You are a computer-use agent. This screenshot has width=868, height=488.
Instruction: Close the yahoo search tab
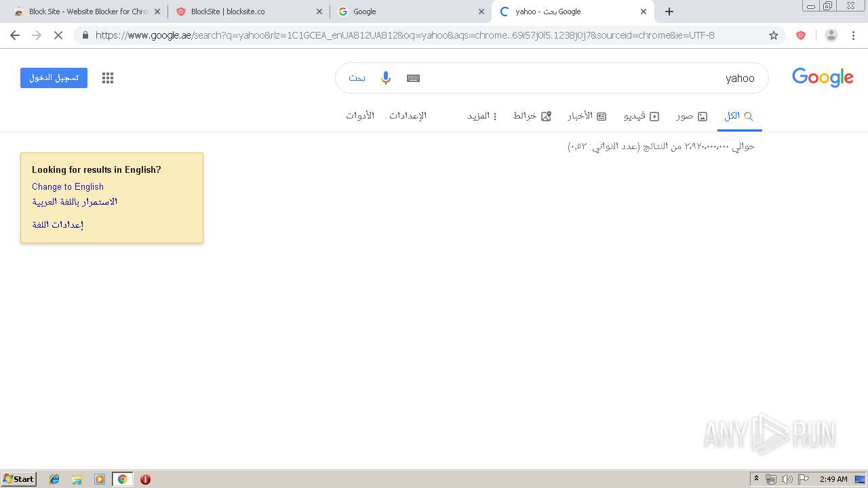[x=644, y=12]
